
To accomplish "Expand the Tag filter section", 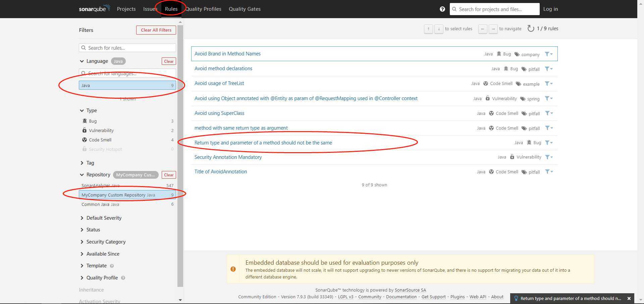I will [87, 163].
